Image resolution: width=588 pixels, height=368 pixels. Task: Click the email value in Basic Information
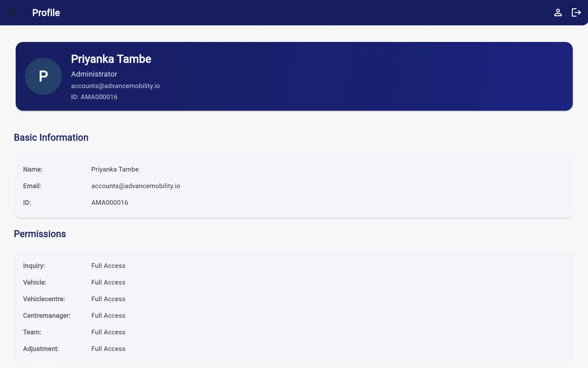point(136,186)
